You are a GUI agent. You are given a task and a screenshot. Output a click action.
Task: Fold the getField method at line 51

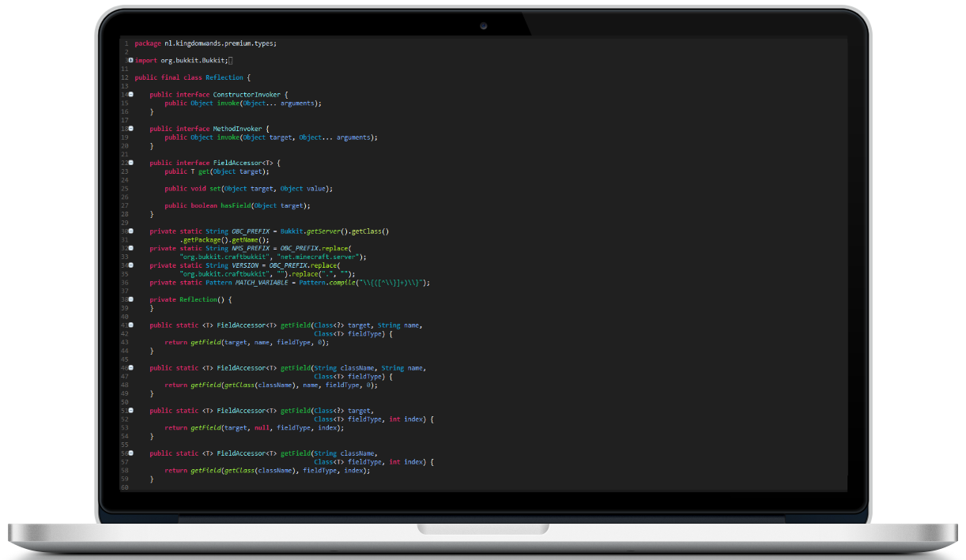[x=130, y=410]
